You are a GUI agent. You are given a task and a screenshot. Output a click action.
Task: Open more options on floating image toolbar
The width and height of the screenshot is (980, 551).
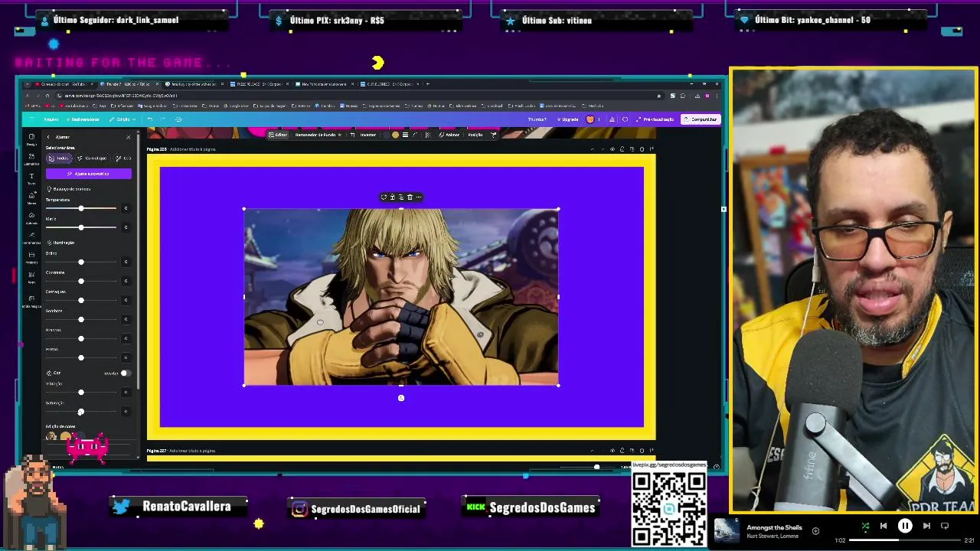419,197
